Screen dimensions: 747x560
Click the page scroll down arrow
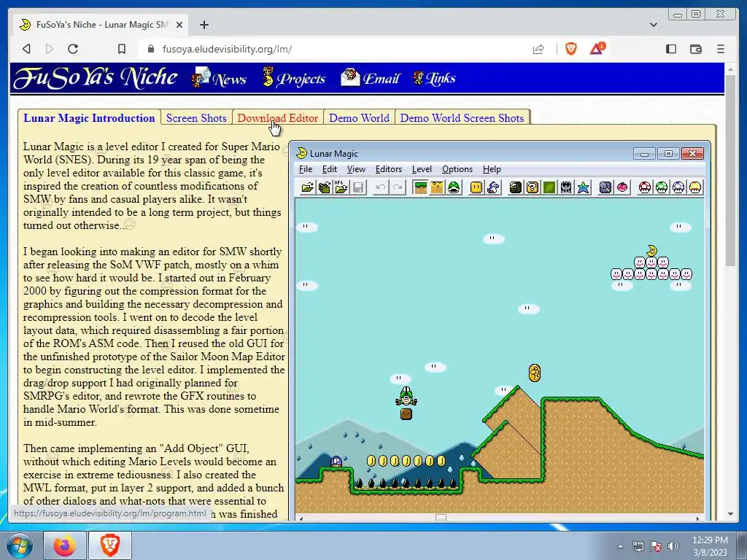[x=731, y=514]
